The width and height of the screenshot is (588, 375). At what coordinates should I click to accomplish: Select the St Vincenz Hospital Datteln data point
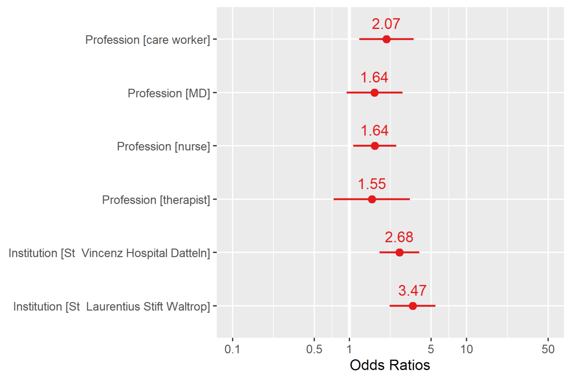399,252
